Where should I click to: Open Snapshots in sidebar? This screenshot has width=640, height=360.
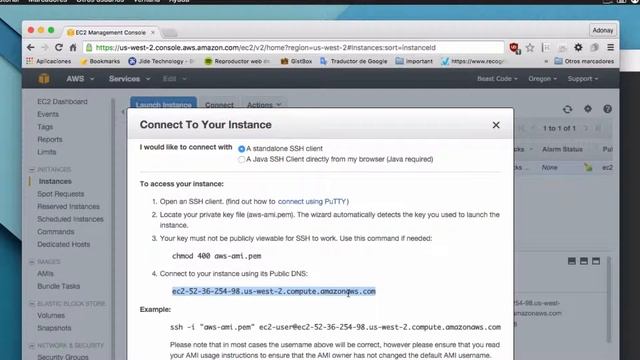(54, 329)
